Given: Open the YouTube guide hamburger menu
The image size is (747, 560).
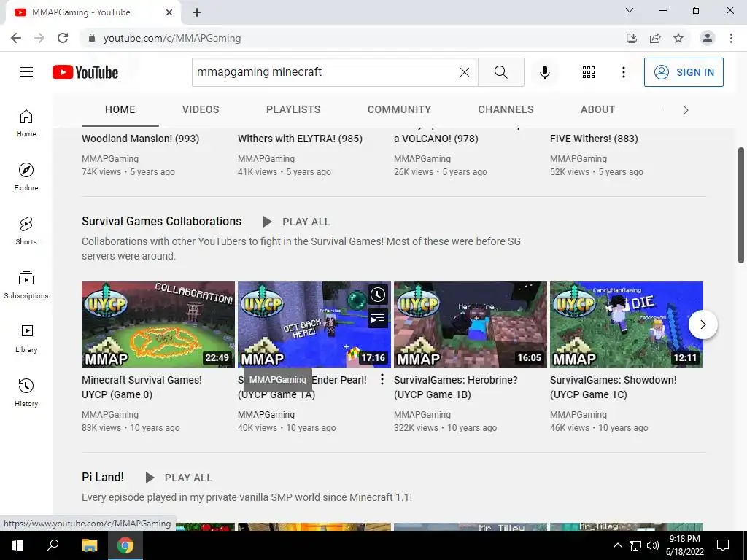Looking at the screenshot, I should [26, 72].
